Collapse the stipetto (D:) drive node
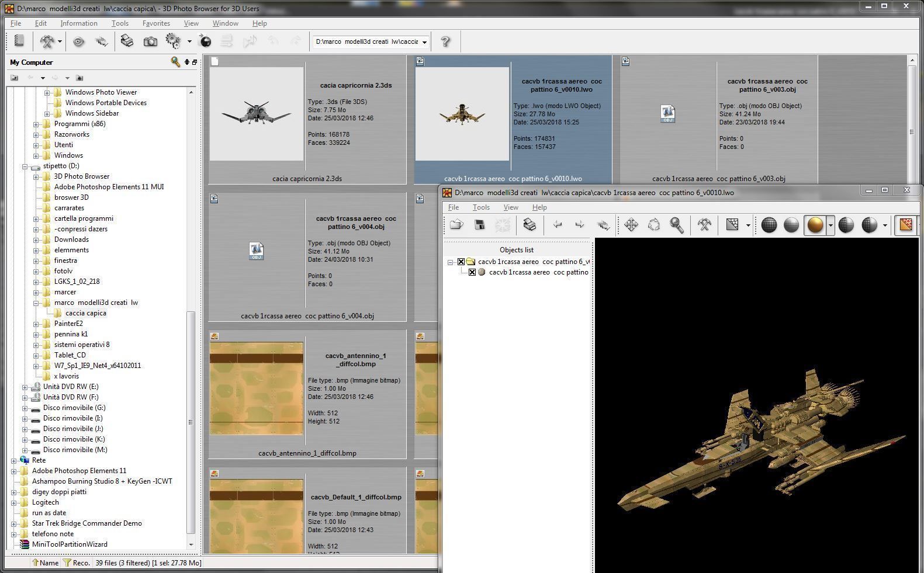Viewport: 924px width, 573px height. tap(25, 166)
